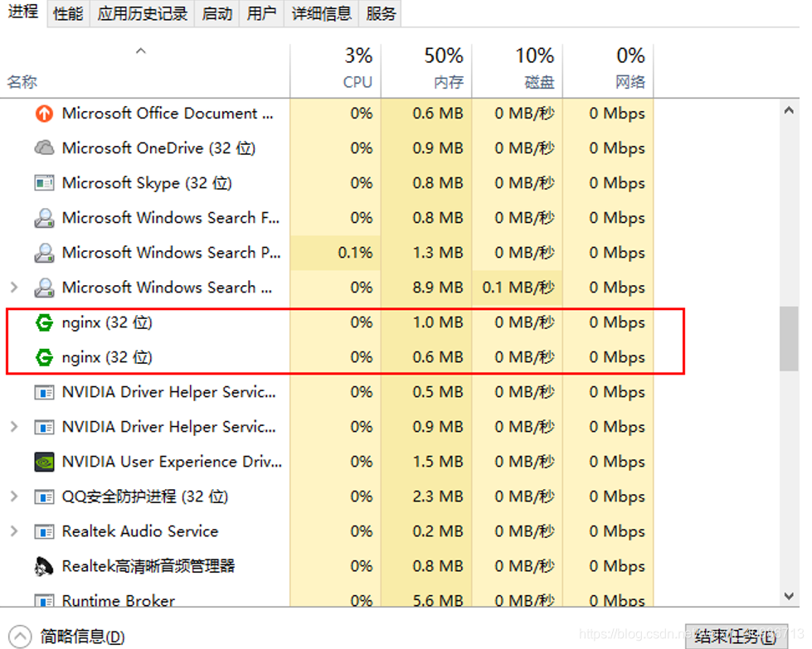This screenshot has height=649, width=812.
Task: Expand the NVIDIA Driver Helper 0.9 MB group
Action: (14, 427)
